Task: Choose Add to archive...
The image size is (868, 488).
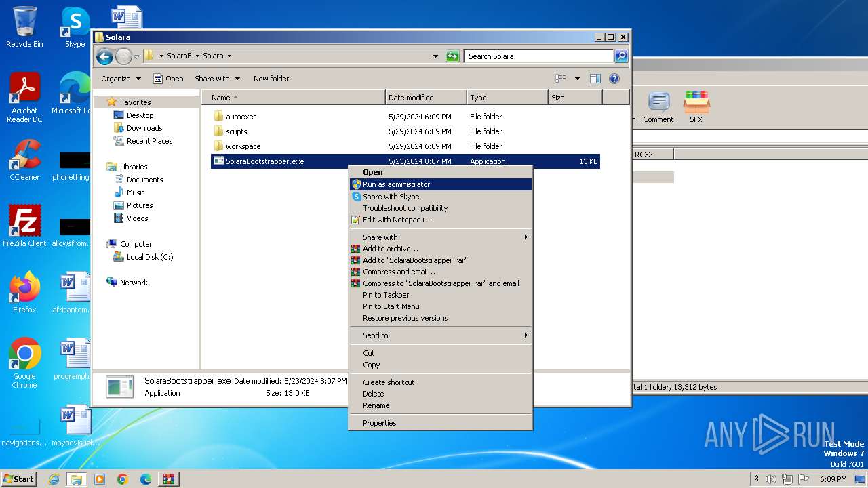Action: pyautogui.click(x=440, y=249)
